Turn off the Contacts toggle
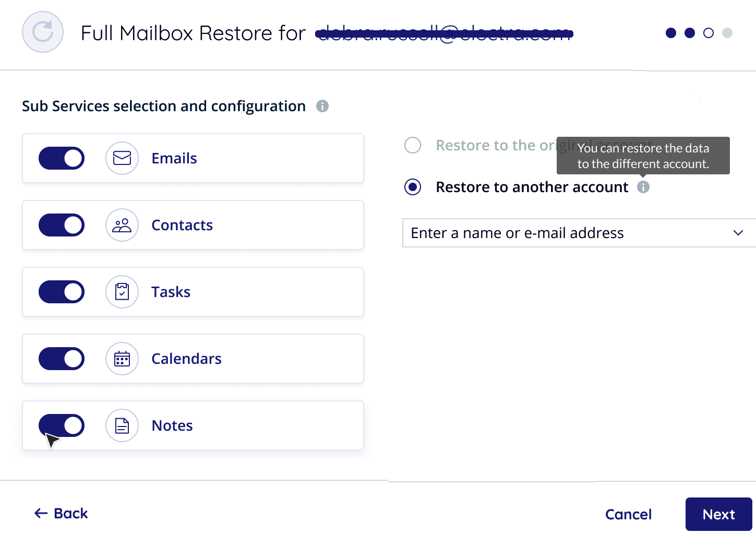The image size is (756, 545). click(62, 225)
